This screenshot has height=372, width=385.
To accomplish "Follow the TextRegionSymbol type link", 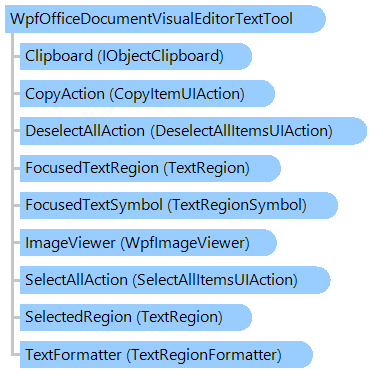I will (x=237, y=205).
